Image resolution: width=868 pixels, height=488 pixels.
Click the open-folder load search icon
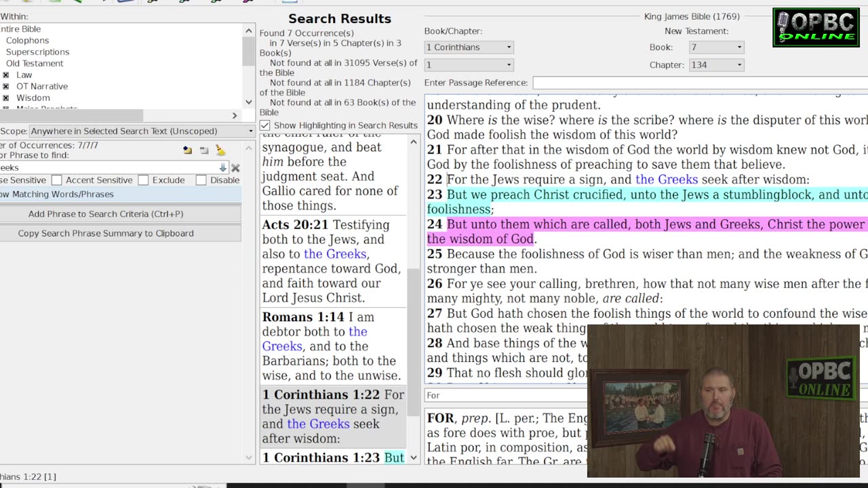[187, 150]
